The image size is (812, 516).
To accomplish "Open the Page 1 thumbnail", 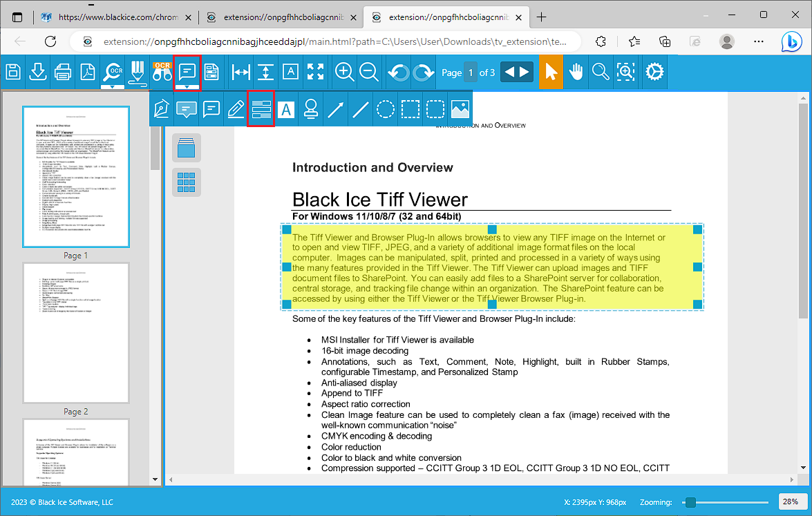I will (x=75, y=176).
